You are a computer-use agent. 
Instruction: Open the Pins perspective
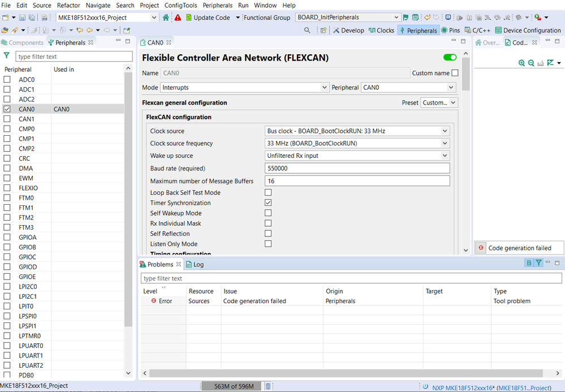point(450,30)
